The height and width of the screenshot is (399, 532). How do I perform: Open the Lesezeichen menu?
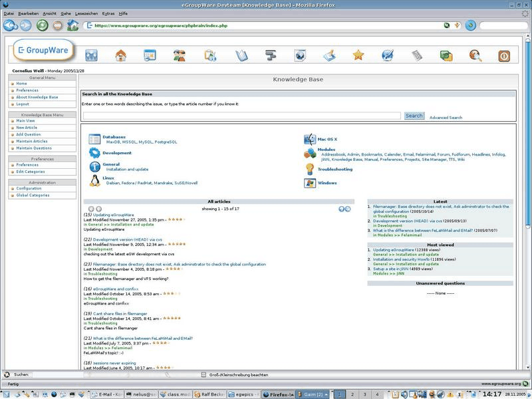pyautogui.click(x=86, y=13)
